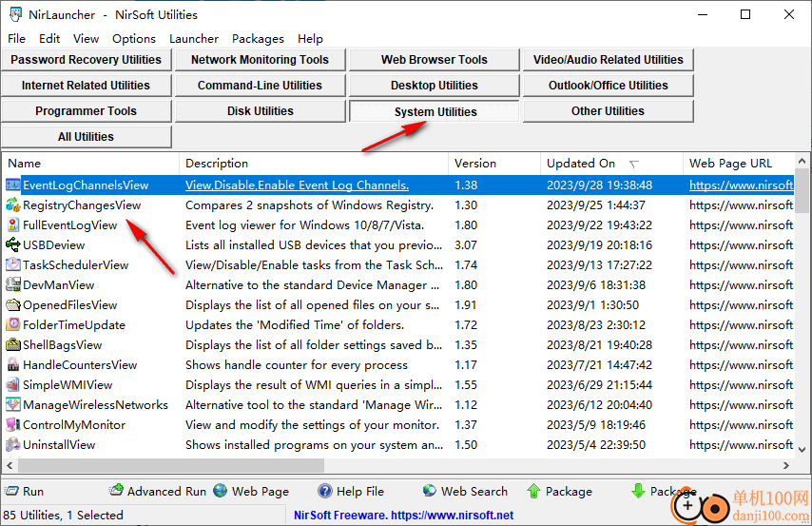
Task: Click the ShellBagsView row icon
Action: click(x=13, y=344)
